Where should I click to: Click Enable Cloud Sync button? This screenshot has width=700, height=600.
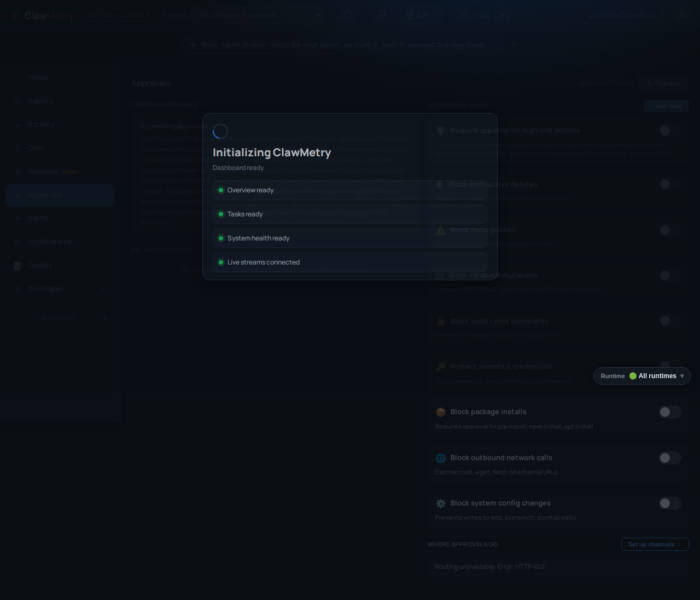622,15
